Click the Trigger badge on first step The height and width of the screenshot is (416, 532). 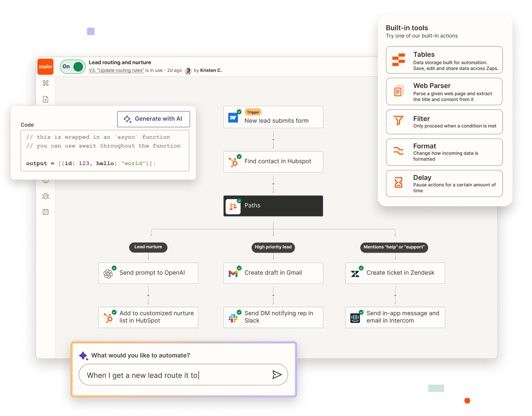(x=253, y=112)
